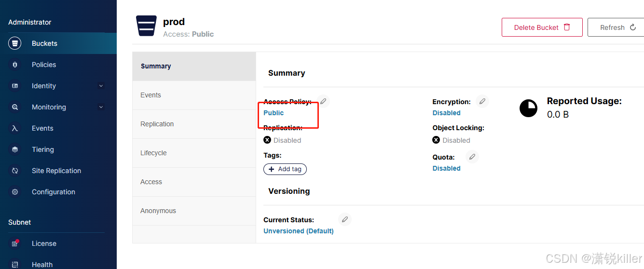Open License in the Subnet section
644x269 pixels.
click(44, 243)
